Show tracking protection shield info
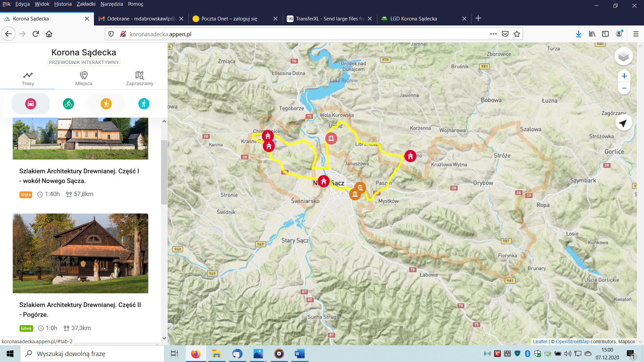 [111, 34]
